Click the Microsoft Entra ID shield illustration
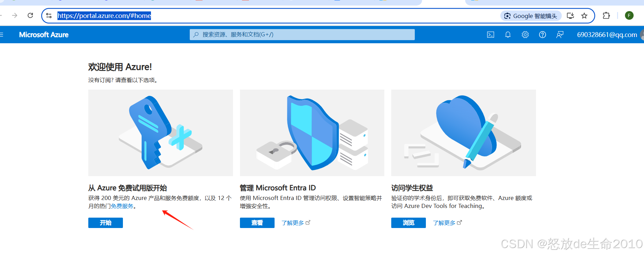 point(312,133)
